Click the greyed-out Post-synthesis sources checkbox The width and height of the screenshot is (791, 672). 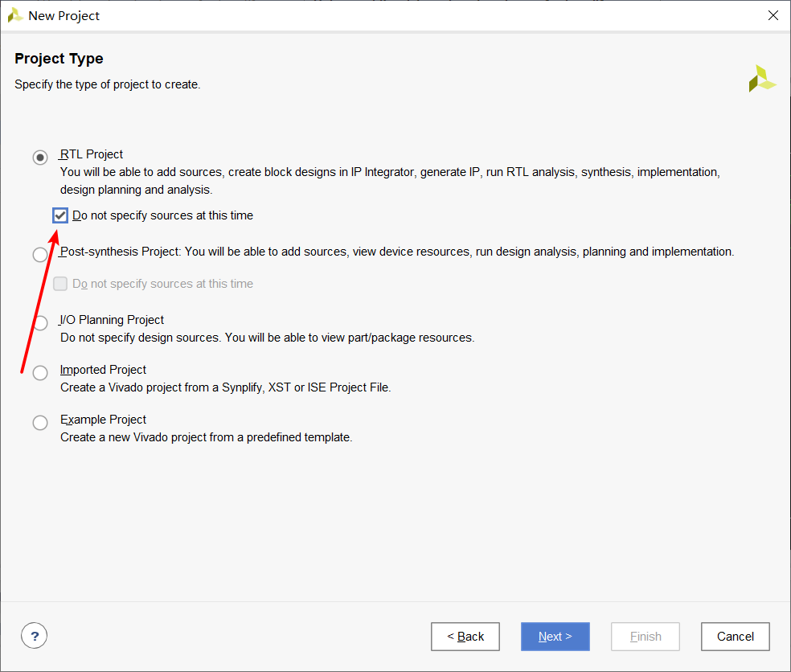(x=60, y=284)
